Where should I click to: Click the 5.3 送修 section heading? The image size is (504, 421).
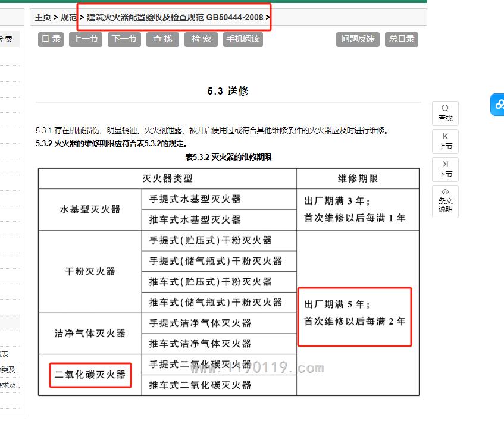(x=228, y=91)
